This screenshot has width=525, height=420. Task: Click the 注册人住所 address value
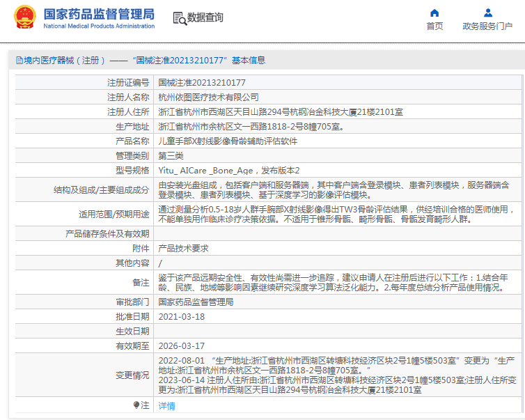[281, 112]
